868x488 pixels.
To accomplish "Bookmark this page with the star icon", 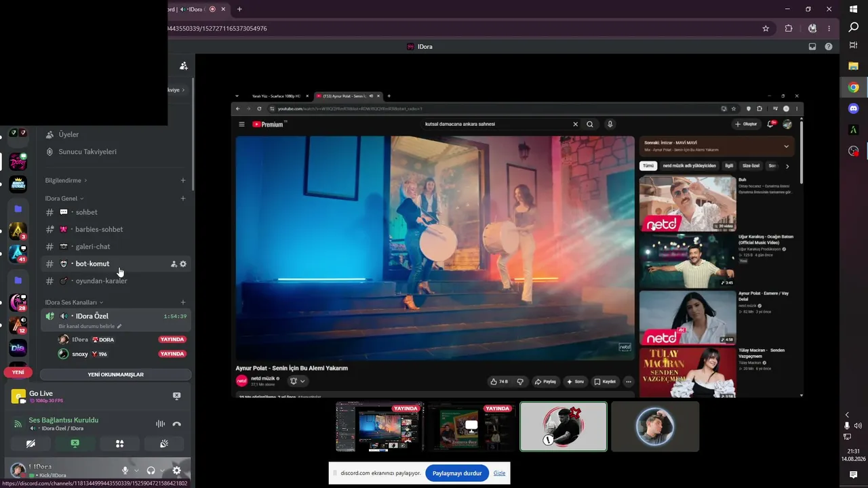I will point(766,28).
